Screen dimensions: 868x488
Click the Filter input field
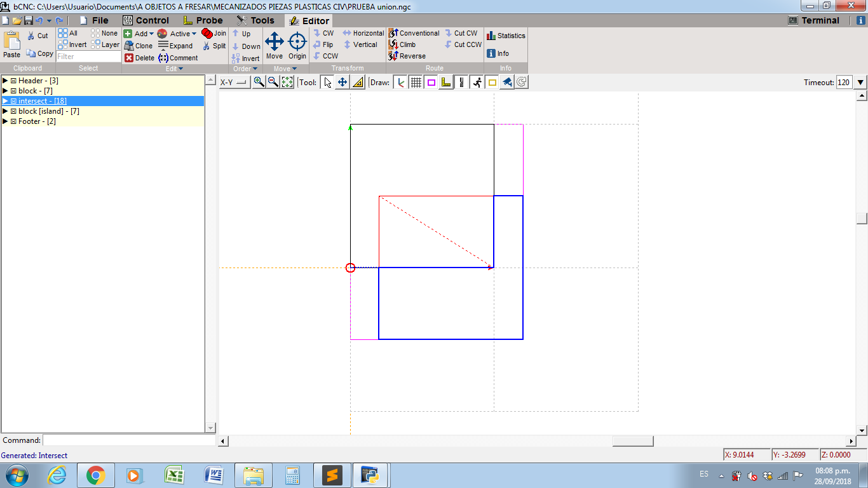[x=88, y=57]
